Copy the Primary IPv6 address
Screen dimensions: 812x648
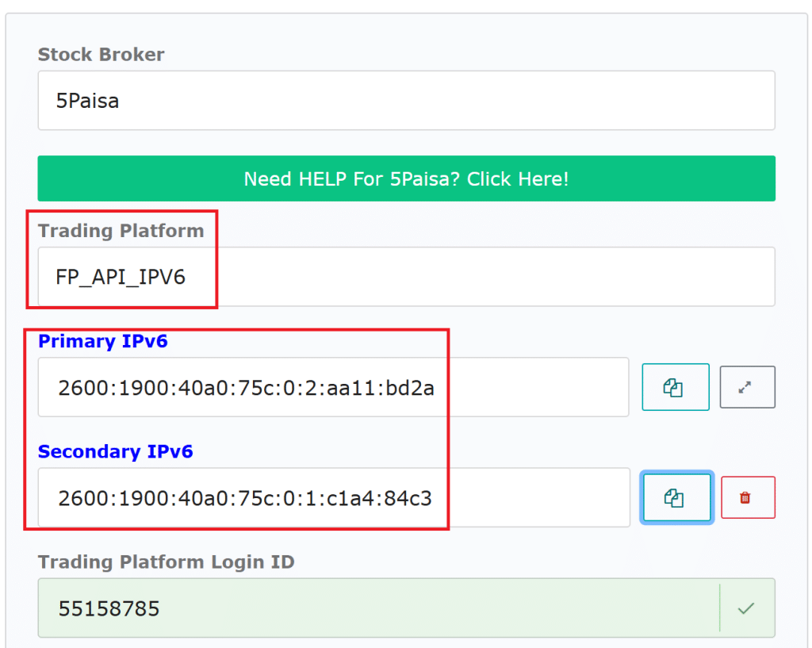pyautogui.click(x=676, y=387)
